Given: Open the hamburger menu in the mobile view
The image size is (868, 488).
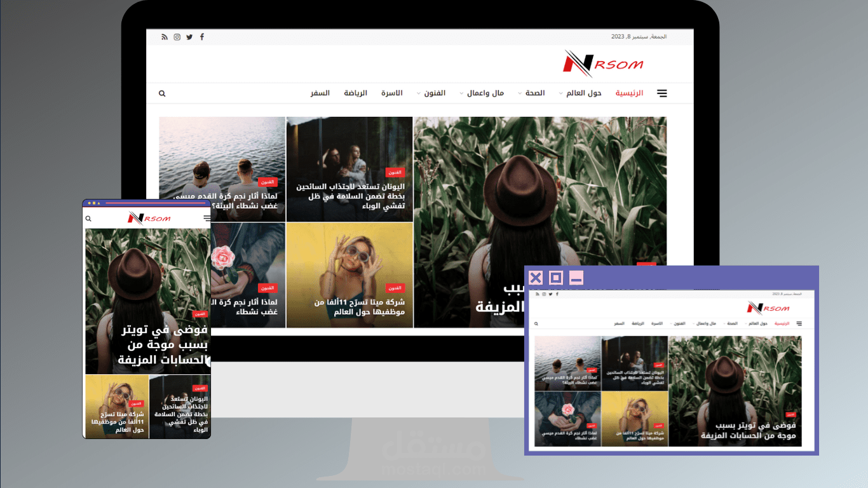Looking at the screenshot, I should coord(206,218).
